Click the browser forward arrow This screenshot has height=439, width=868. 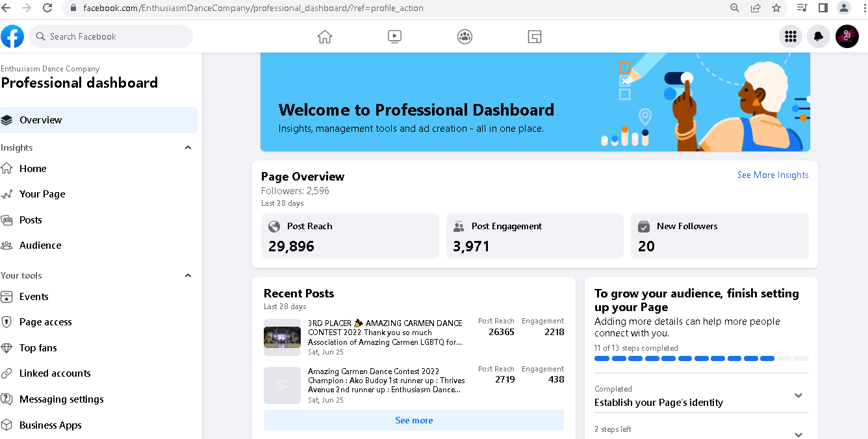pos(27,8)
